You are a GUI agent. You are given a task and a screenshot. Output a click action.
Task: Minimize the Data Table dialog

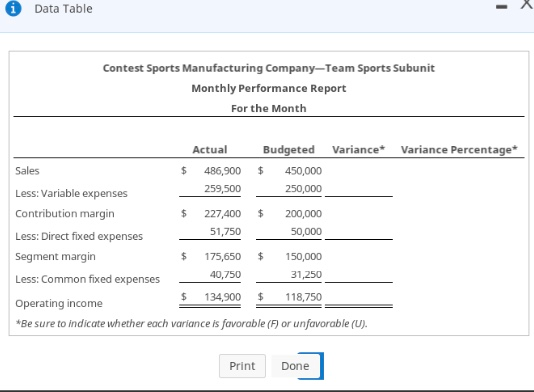pos(501,7)
